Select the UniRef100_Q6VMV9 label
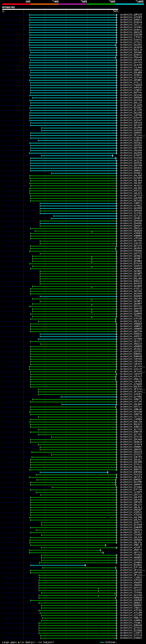Image resolution: width=146 pixels, height=644 pixels. (x=131, y=249)
